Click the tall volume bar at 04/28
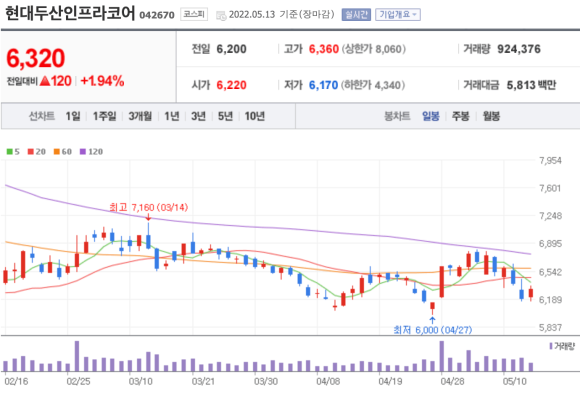The width and height of the screenshot is (580, 393). [x=442, y=356]
